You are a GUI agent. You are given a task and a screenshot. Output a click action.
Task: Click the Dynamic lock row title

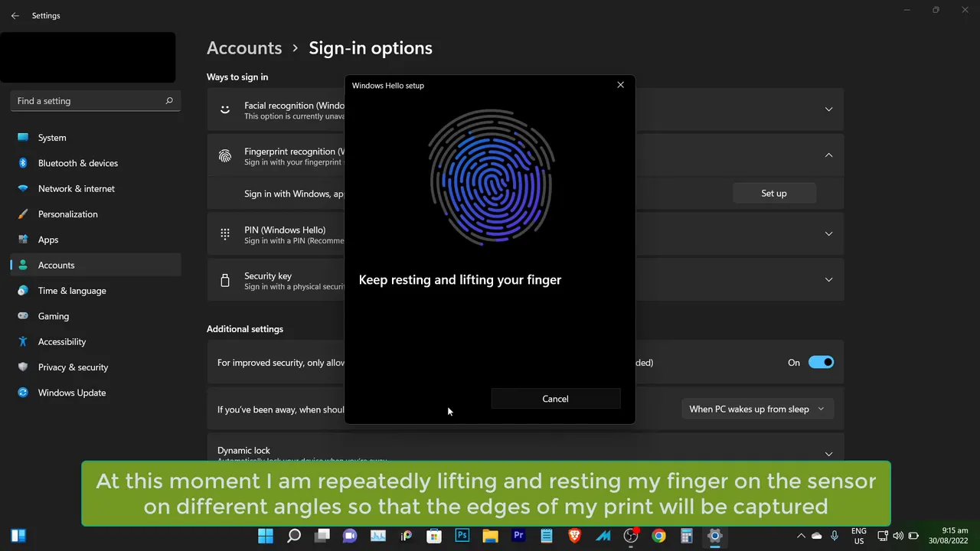coord(243,451)
